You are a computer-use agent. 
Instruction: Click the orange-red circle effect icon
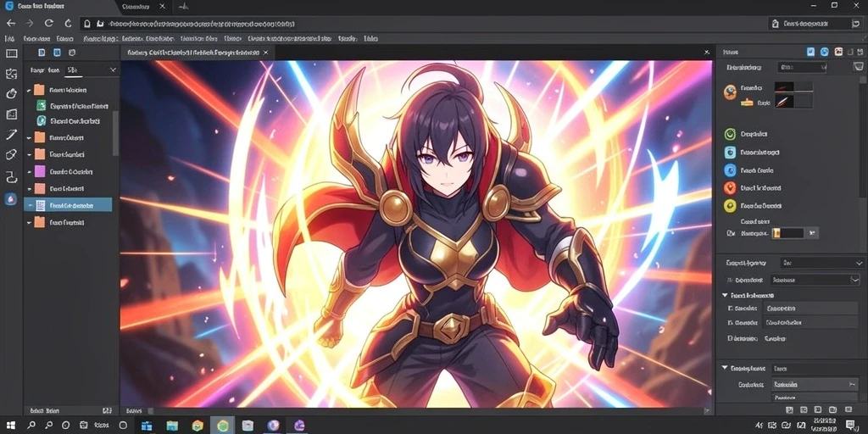[730, 187]
